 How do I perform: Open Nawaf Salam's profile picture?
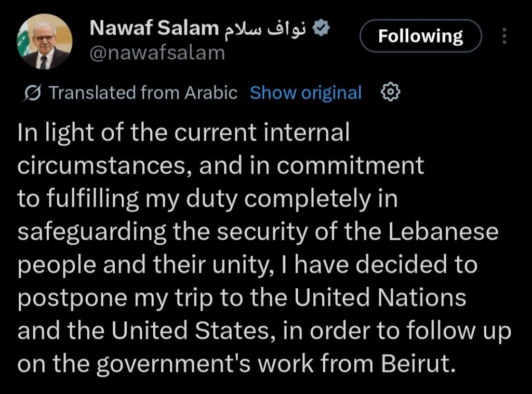pyautogui.click(x=45, y=42)
